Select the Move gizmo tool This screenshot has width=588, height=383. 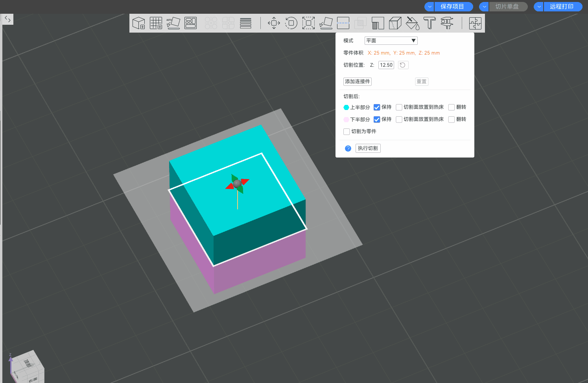point(274,23)
